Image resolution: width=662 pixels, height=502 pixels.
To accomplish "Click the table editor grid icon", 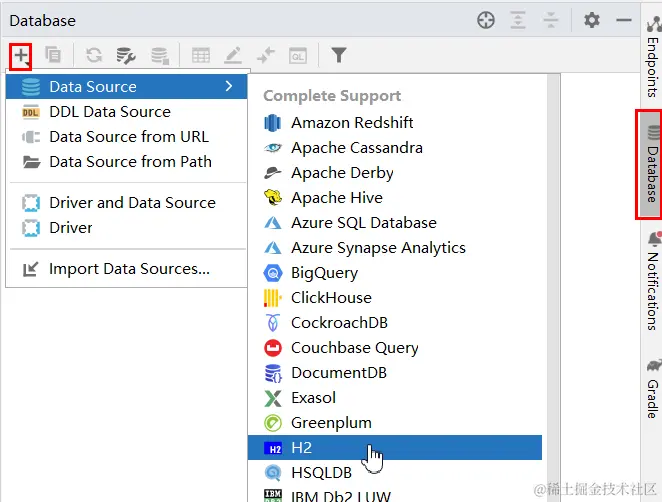I will pos(201,56).
